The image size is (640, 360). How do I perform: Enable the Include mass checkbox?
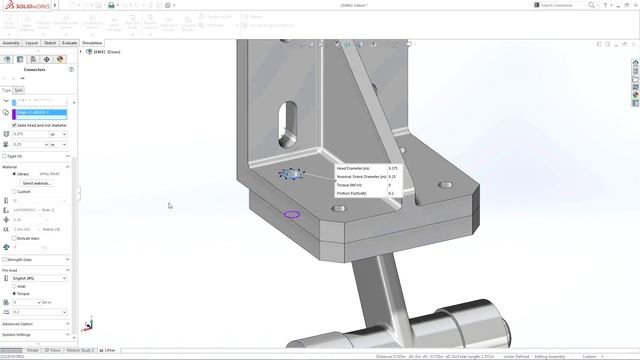coord(14,238)
